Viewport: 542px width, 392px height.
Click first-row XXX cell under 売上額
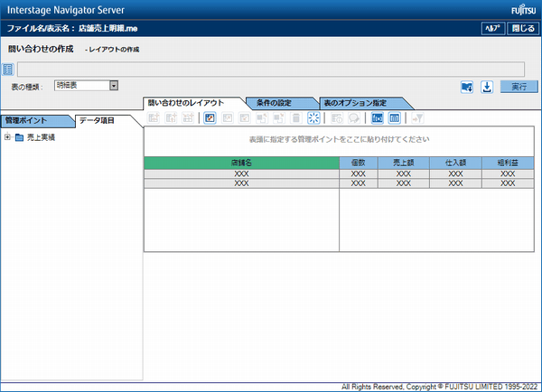click(404, 174)
